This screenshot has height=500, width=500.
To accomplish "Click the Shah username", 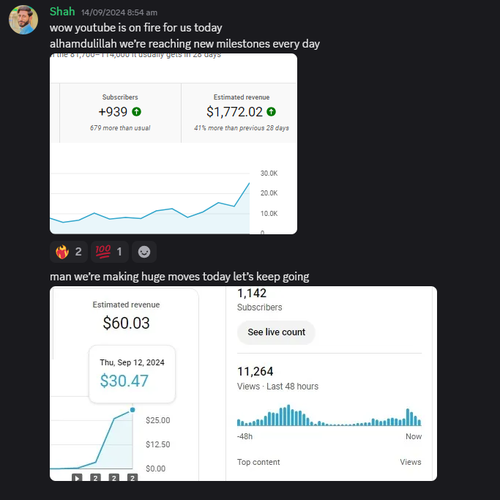I will (x=62, y=12).
